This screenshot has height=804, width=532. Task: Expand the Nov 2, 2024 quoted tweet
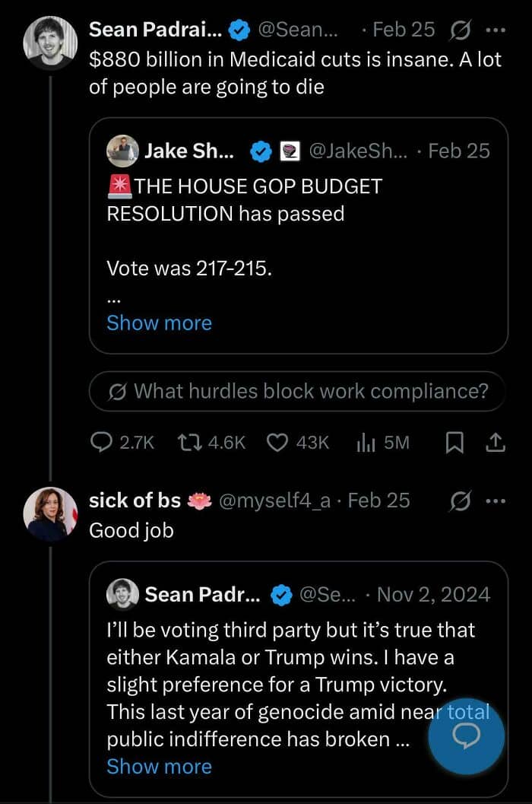click(159, 766)
